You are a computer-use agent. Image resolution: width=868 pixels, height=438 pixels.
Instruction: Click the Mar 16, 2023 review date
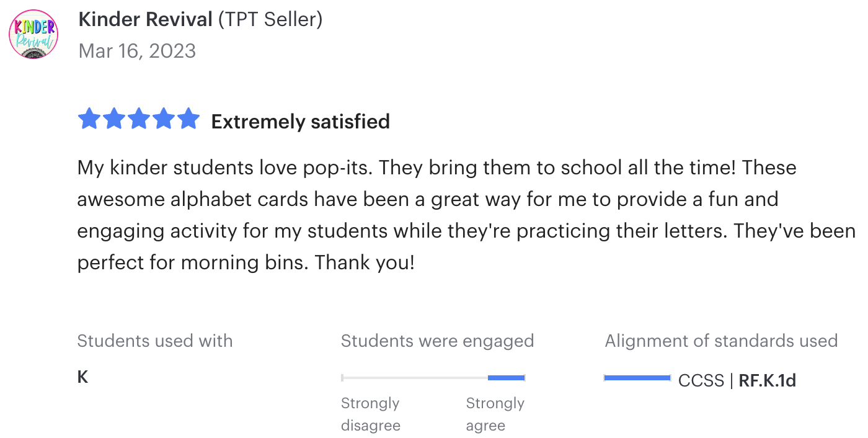pos(137,50)
